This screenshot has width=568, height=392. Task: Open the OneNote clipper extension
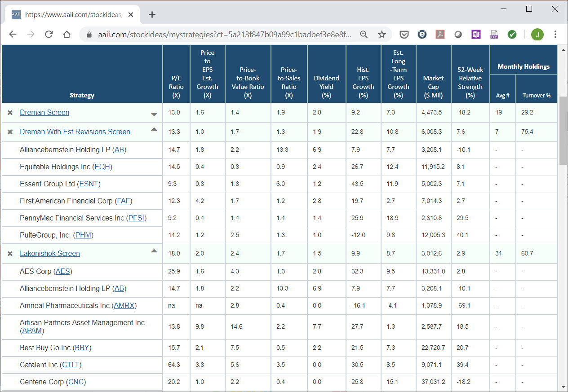[476, 35]
